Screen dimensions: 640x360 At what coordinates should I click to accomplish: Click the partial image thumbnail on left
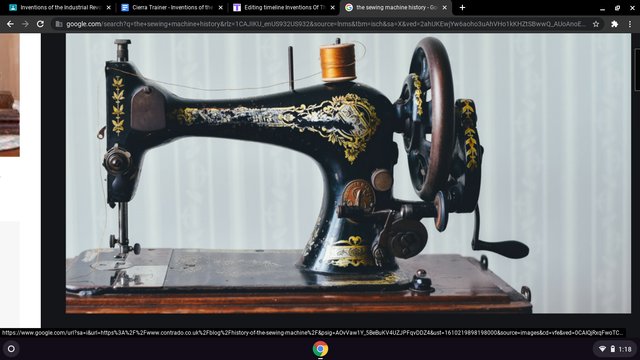10,95
